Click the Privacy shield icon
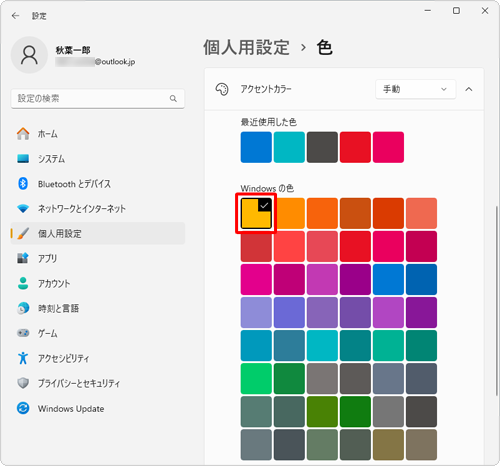Image resolution: width=500 pixels, height=466 pixels. click(x=23, y=383)
